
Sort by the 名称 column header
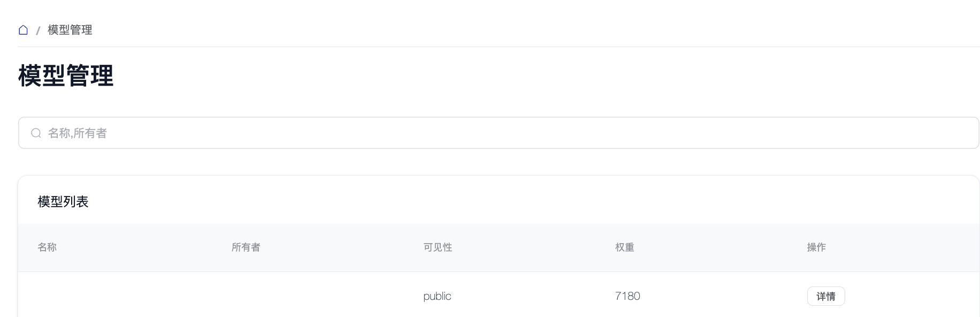pyautogui.click(x=47, y=247)
